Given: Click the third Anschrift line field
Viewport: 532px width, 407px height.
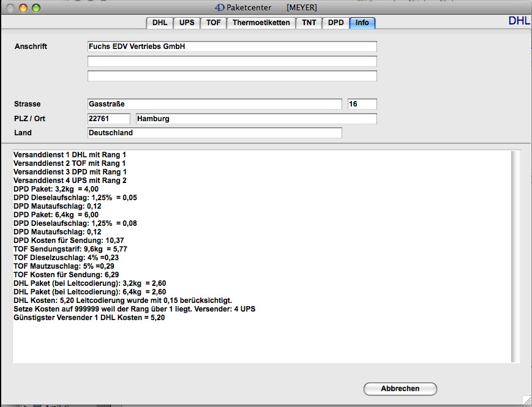Looking at the screenshot, I should 232,76.
